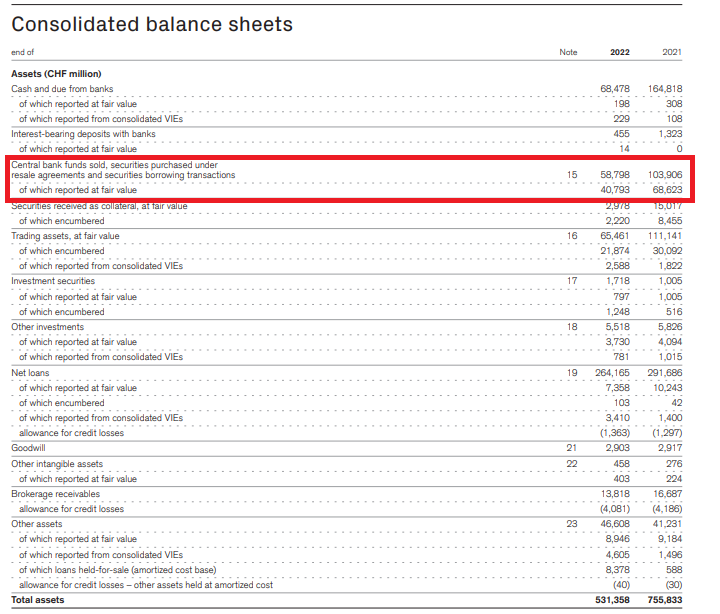Select 'Other intangible assets' row label
720x614 pixels.
tap(57, 464)
